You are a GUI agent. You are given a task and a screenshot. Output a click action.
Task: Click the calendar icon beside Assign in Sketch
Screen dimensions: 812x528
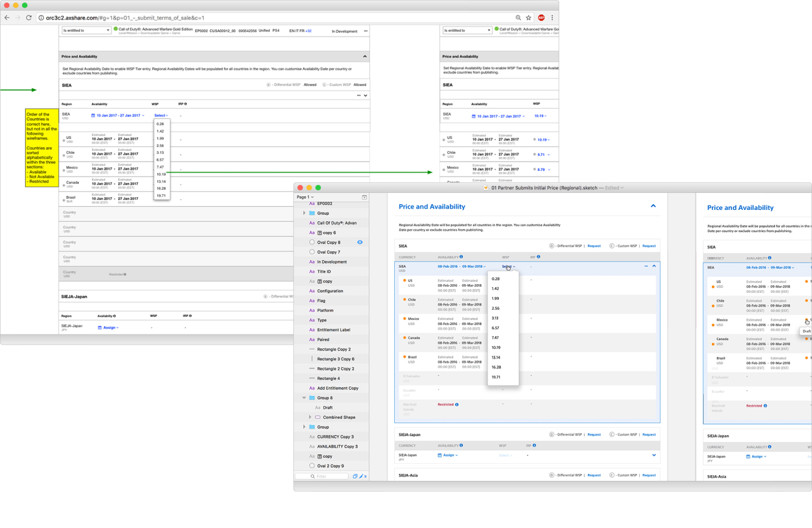(440, 455)
